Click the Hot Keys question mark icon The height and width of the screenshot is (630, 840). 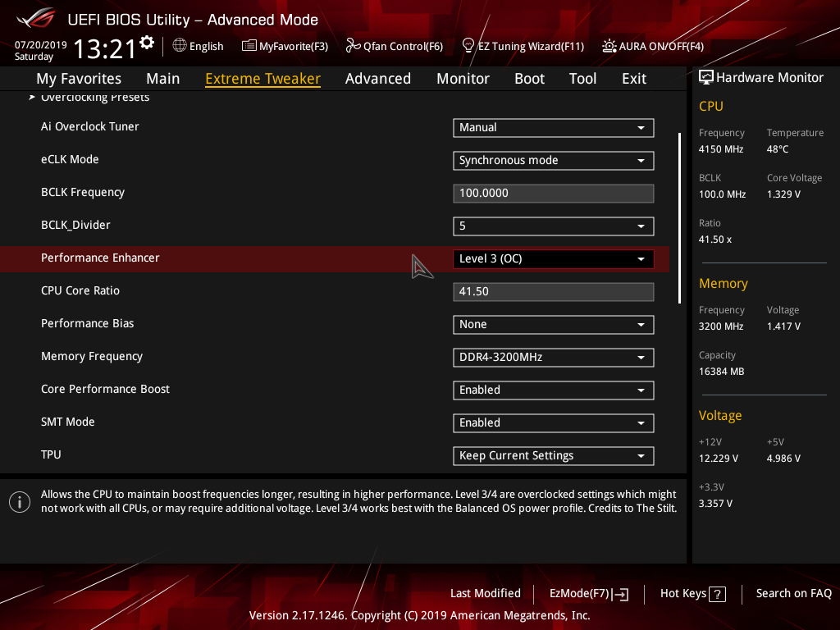pyautogui.click(x=717, y=594)
